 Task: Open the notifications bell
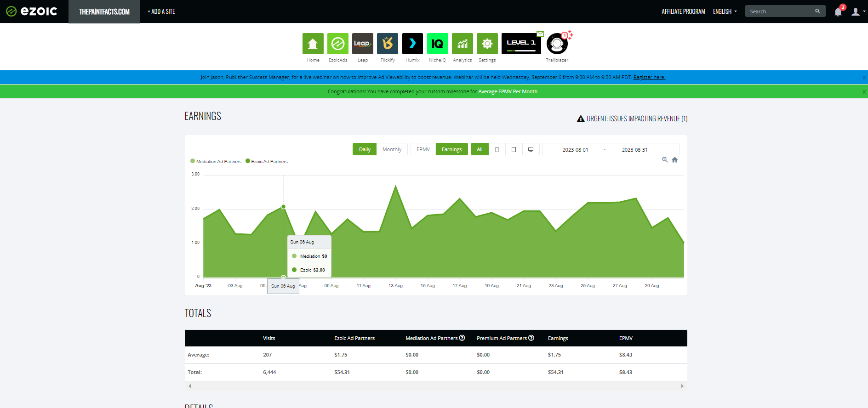point(838,12)
